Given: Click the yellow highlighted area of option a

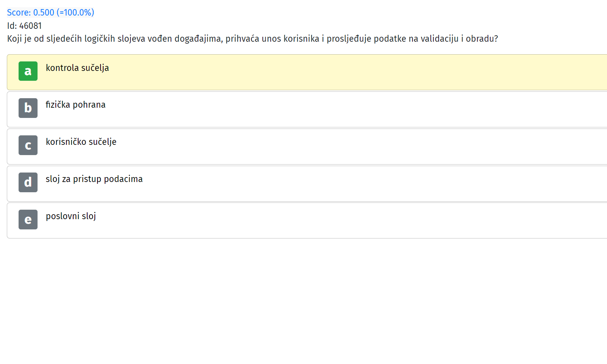Looking at the screenshot, I should [x=341, y=72].
